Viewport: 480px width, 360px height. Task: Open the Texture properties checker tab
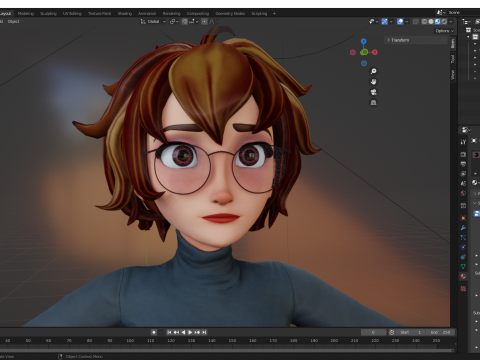click(x=463, y=289)
